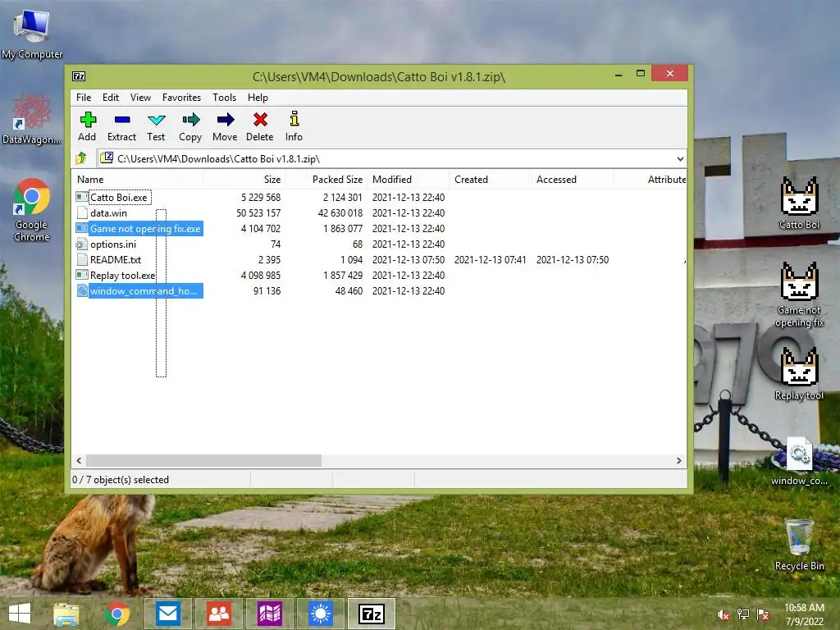Select the Recycle Bin desktop icon
Image resolution: width=840 pixels, height=630 pixels.
click(799, 545)
